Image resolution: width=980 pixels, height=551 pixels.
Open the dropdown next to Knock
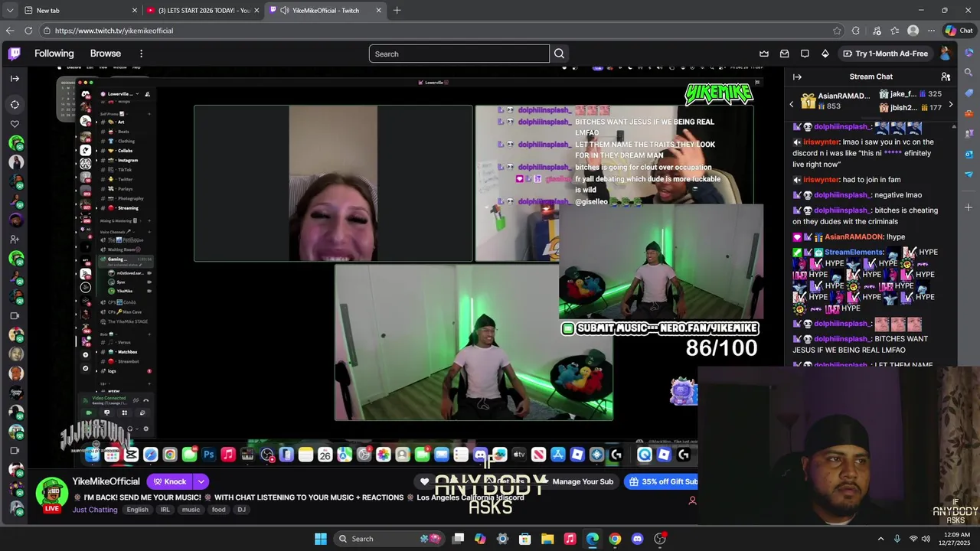pyautogui.click(x=201, y=481)
